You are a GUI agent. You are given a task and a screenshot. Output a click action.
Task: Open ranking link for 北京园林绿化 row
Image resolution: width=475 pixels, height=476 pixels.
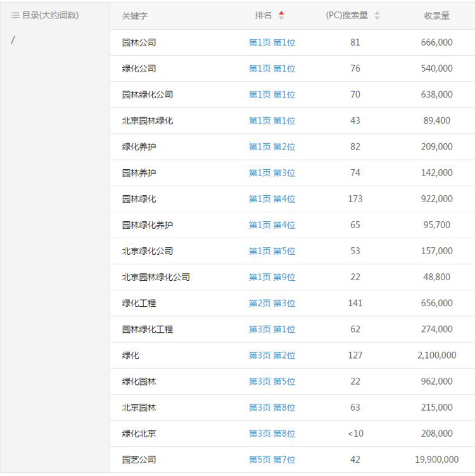click(x=272, y=120)
